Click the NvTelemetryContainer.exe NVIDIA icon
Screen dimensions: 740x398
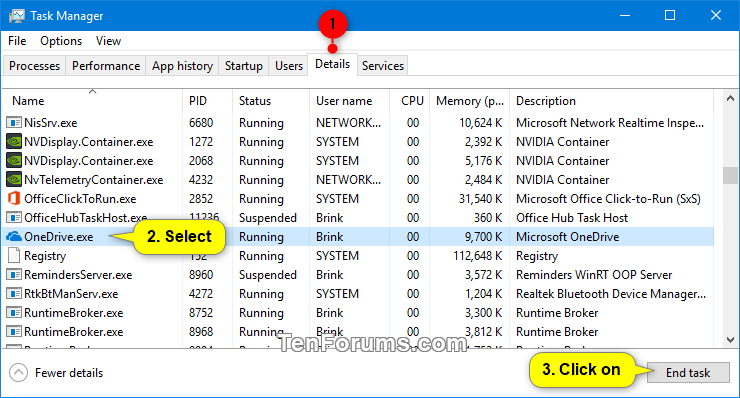tap(14, 180)
